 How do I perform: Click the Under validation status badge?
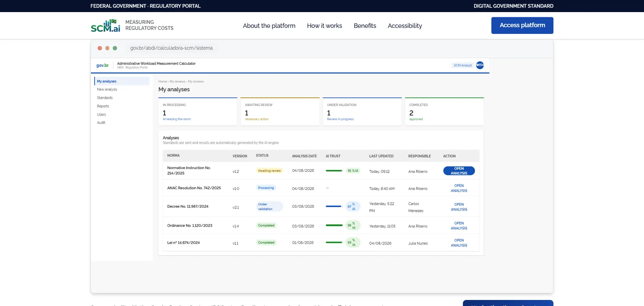[x=269, y=207]
